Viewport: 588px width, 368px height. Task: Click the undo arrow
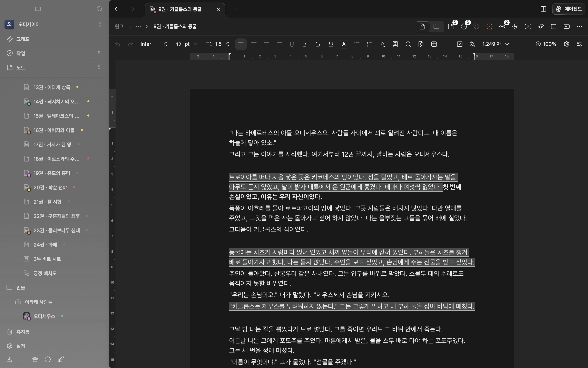tap(118, 44)
